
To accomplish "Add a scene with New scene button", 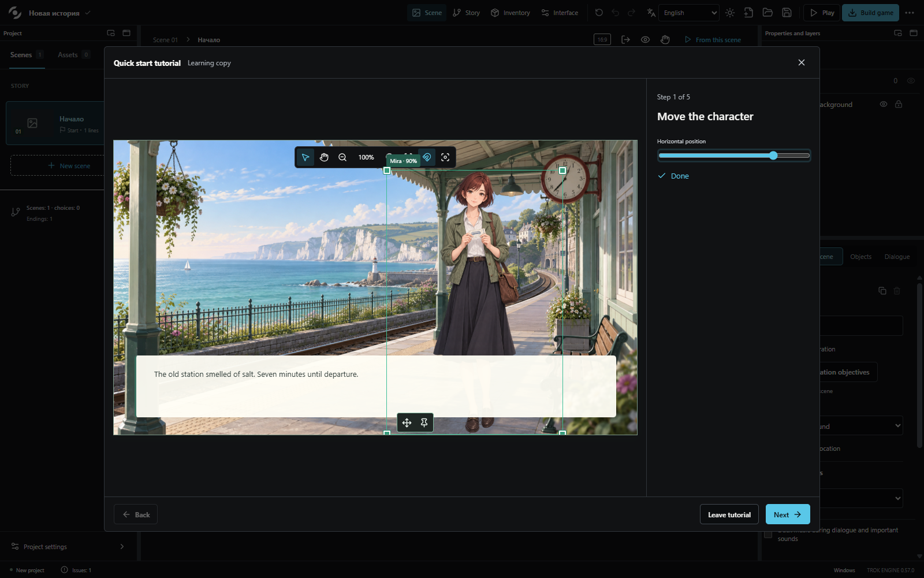I will pyautogui.click(x=69, y=166).
